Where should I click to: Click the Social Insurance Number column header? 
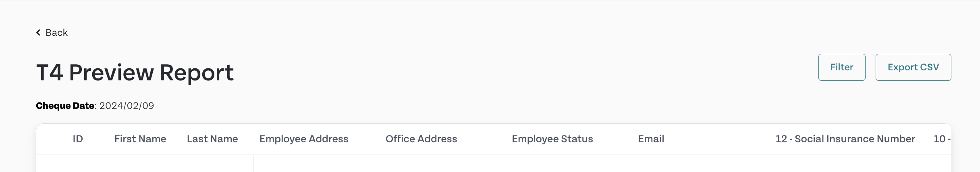point(845,139)
